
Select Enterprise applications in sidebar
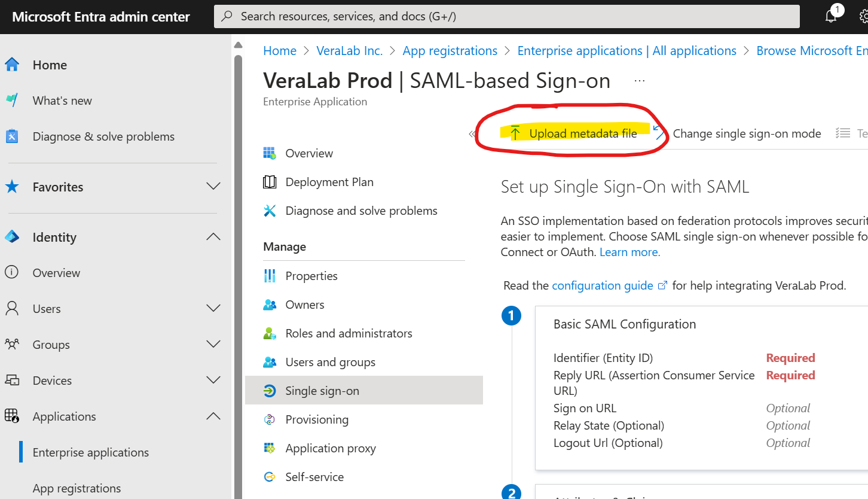(x=91, y=452)
